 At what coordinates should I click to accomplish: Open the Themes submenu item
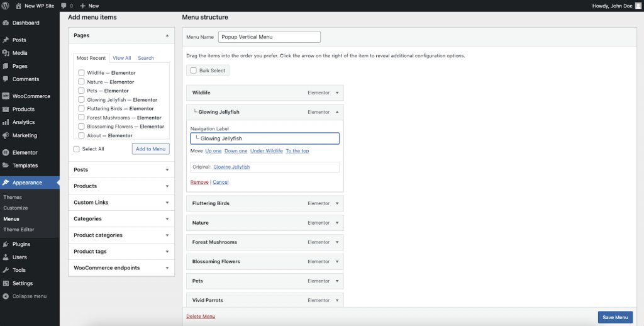click(13, 198)
